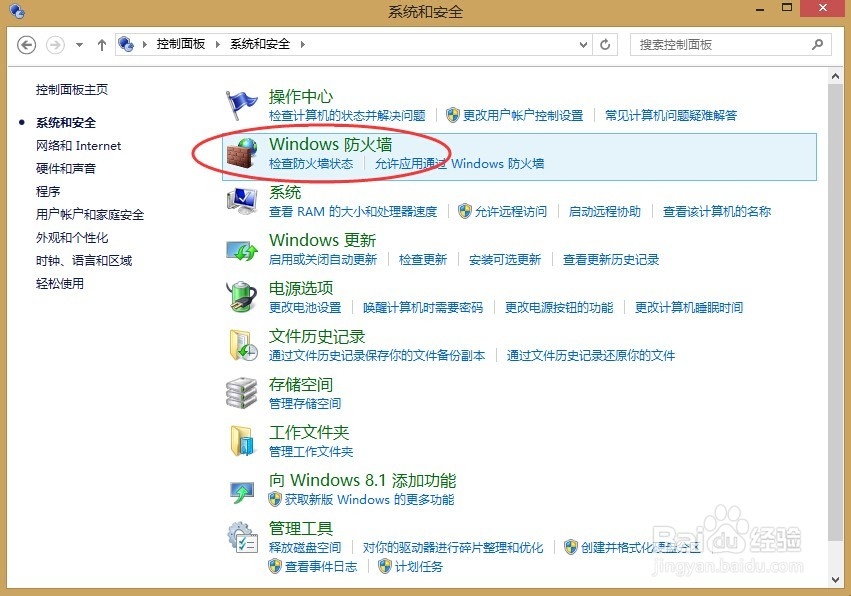
Task: Click 更改电源按钮的功能
Action: (x=558, y=308)
